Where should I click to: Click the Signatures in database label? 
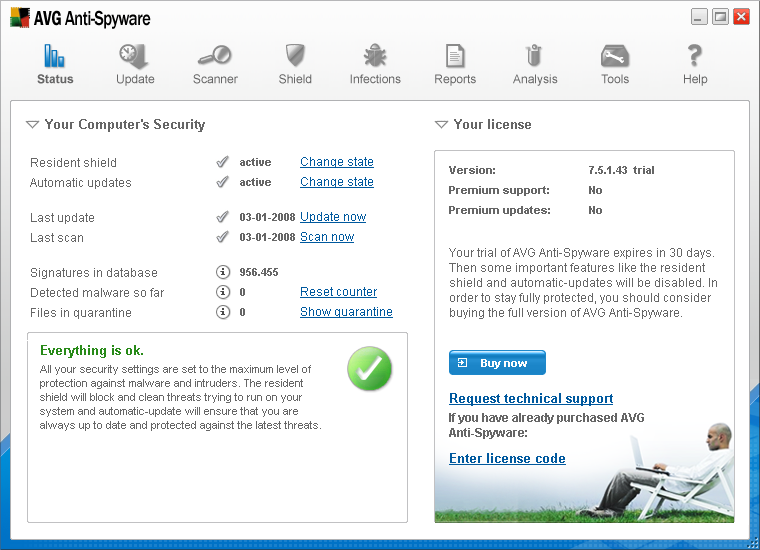94,272
